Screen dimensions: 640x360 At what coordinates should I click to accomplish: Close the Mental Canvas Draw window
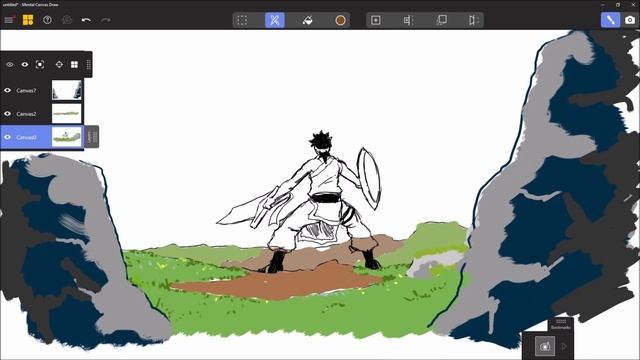(632, 4)
